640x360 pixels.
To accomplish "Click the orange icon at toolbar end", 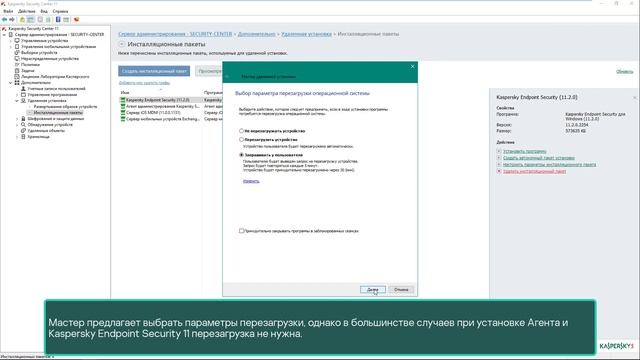I will pyautogui.click(x=76, y=20).
